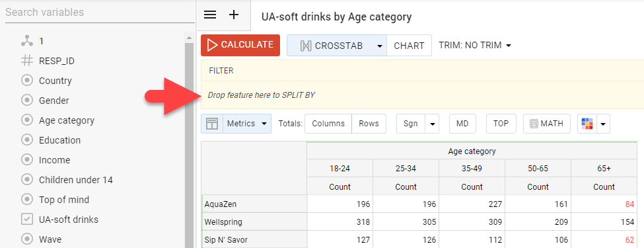Toggle the Columns totals button
This screenshot has width=644, height=248.
point(328,124)
